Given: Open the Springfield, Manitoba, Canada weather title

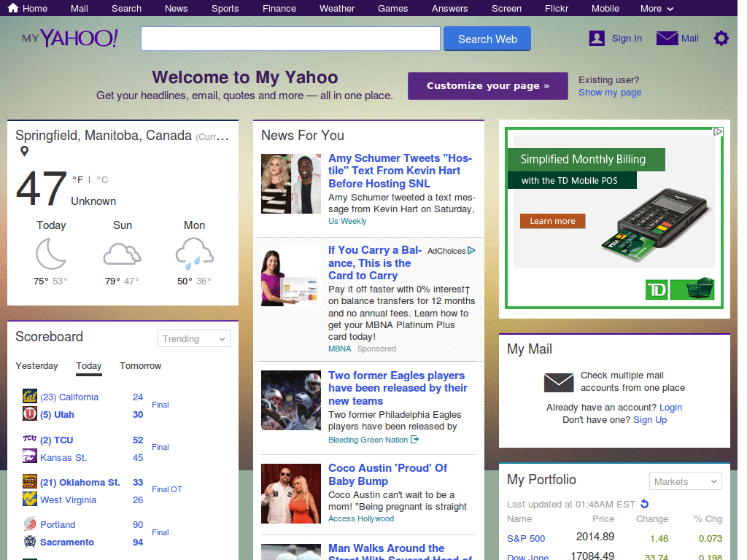Looking at the screenshot, I should (104, 135).
